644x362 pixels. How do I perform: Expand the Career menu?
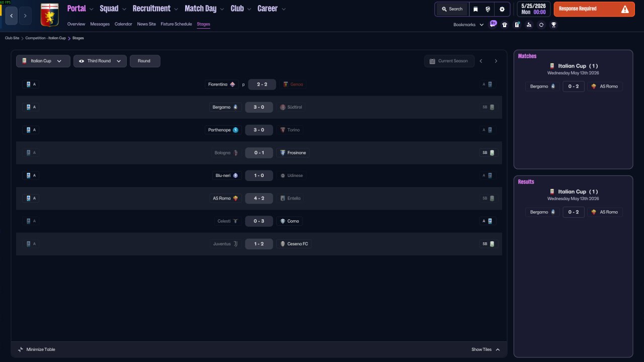[x=272, y=9]
